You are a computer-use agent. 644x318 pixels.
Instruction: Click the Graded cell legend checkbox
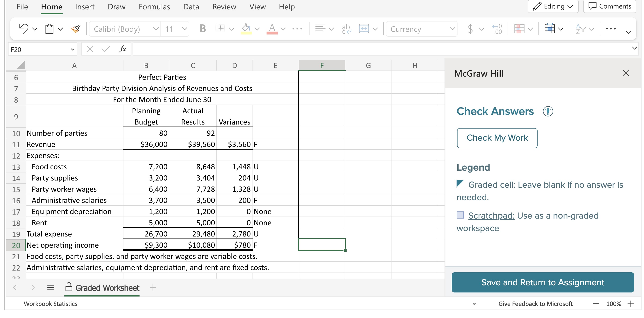click(460, 184)
